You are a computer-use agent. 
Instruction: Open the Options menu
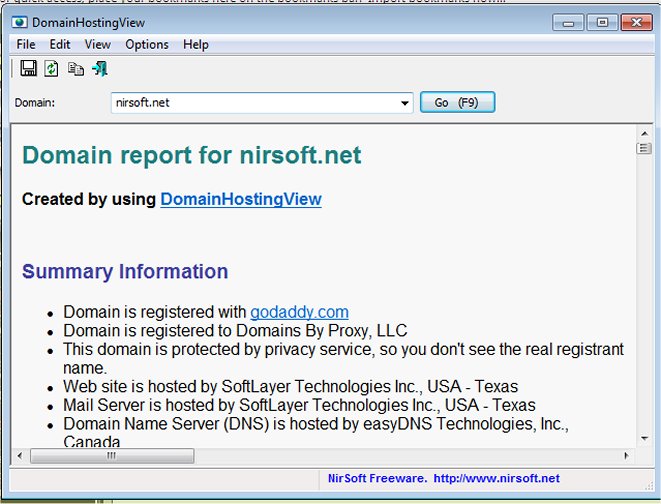(x=147, y=44)
